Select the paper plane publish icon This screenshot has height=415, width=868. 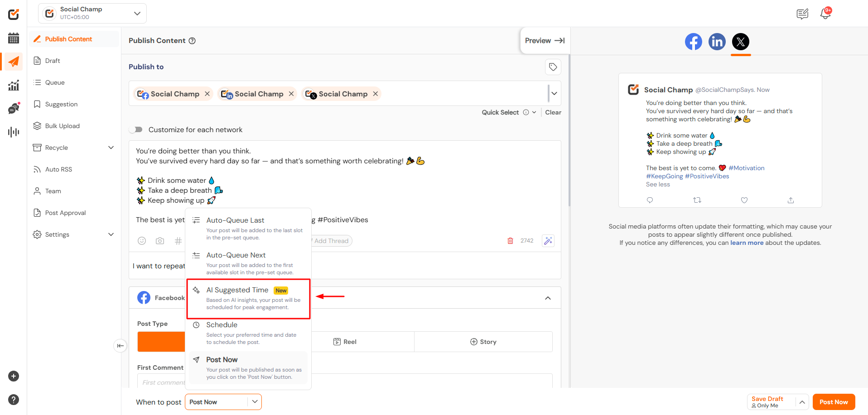(x=14, y=62)
